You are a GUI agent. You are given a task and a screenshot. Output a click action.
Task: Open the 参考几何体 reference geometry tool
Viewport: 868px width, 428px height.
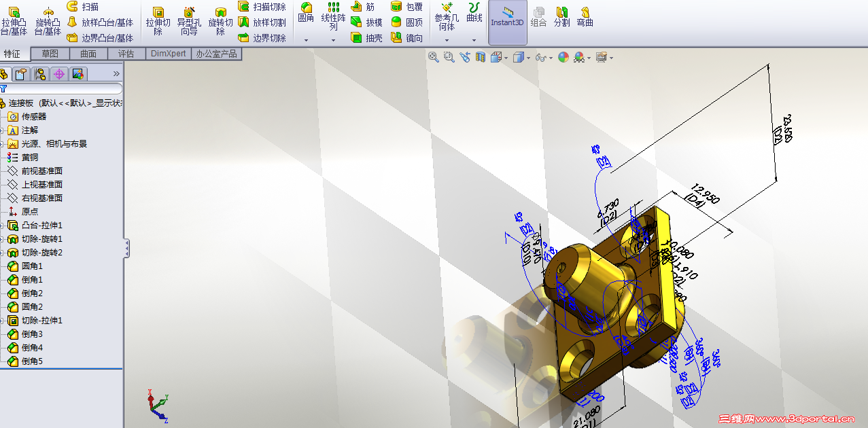click(x=447, y=17)
